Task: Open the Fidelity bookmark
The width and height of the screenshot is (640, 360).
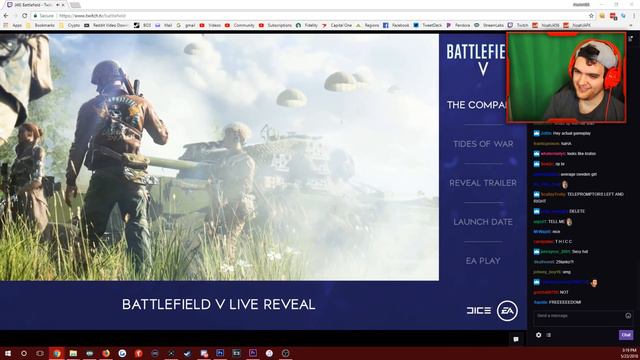Action: pyautogui.click(x=307, y=25)
